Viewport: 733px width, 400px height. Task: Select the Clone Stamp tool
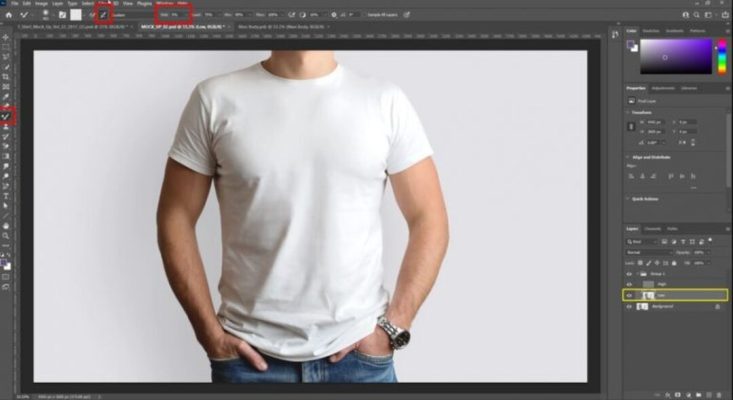click(x=6, y=127)
